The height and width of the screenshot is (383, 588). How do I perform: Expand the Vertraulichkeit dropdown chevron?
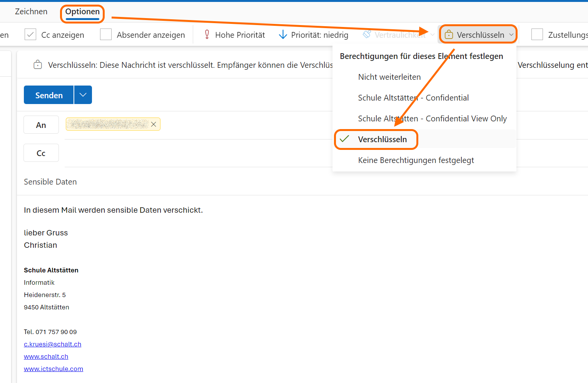(433, 35)
